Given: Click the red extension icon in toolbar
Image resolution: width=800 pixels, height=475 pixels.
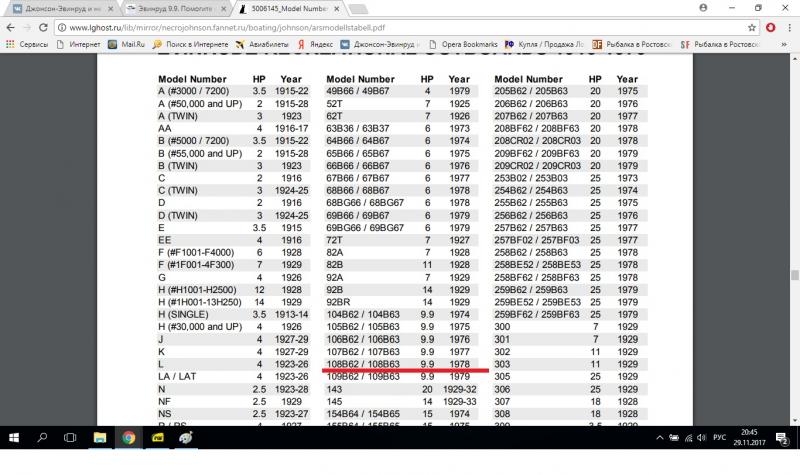Looking at the screenshot, I should (771, 28).
